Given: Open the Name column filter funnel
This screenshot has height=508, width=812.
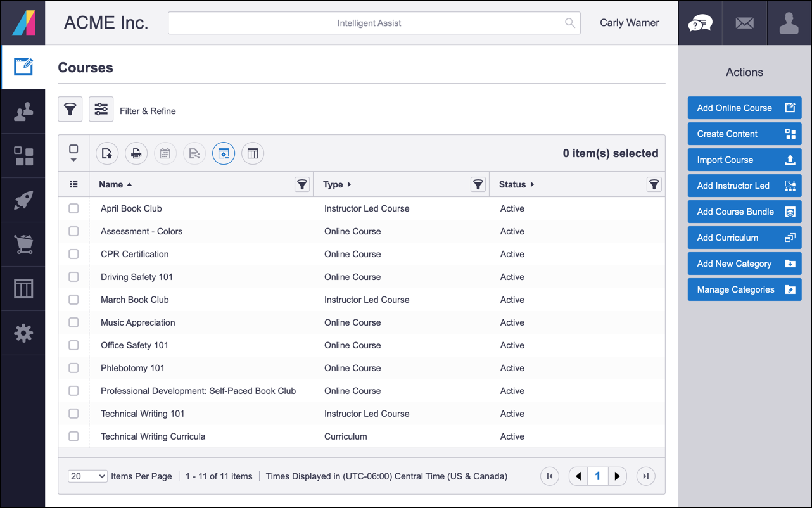Looking at the screenshot, I should [302, 184].
